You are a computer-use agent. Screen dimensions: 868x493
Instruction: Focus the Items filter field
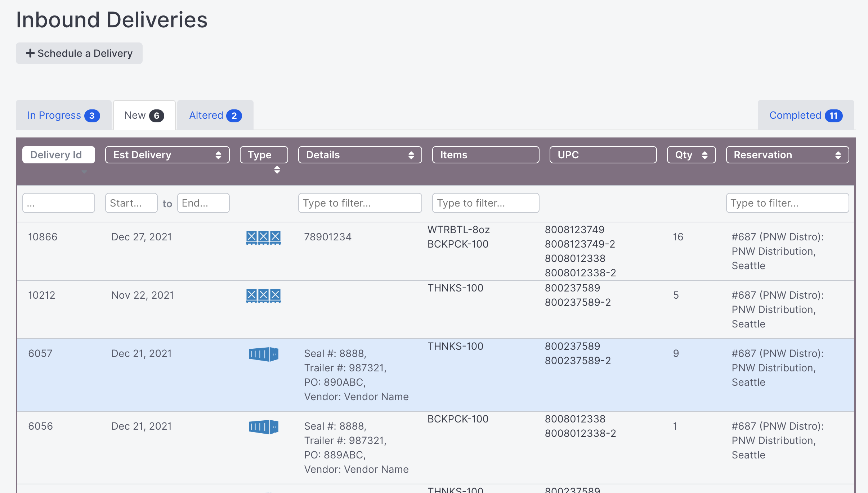(486, 203)
